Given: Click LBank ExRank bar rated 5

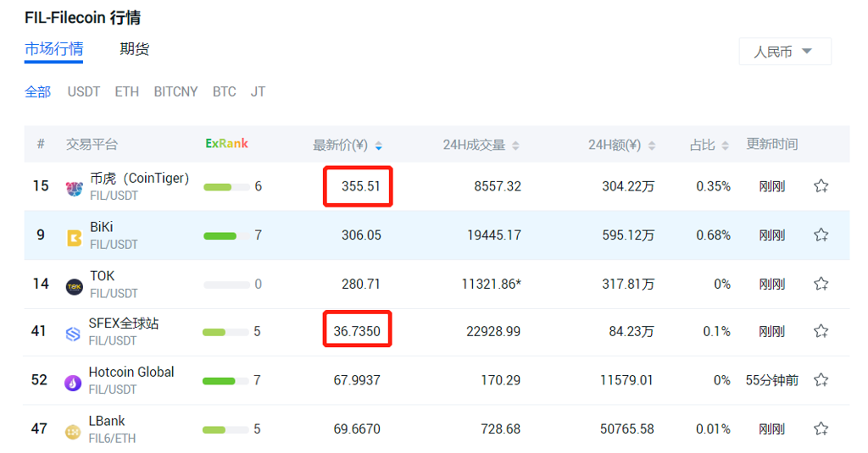Looking at the screenshot, I should (225, 430).
